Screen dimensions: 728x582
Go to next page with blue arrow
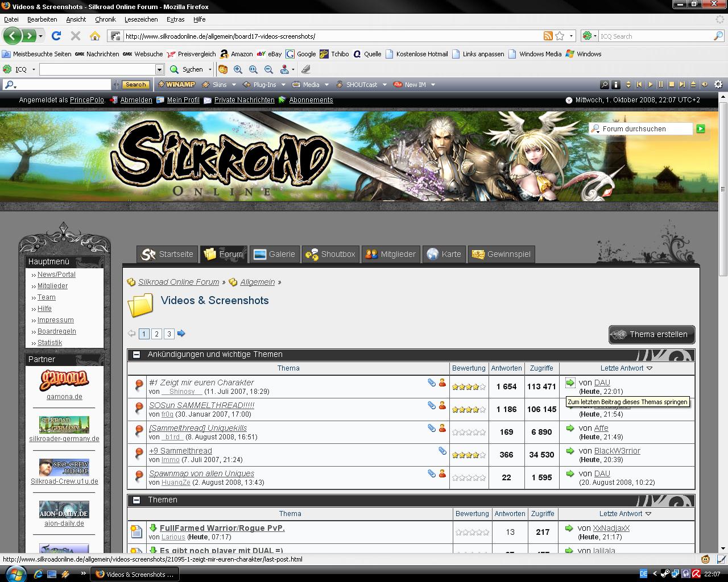pyautogui.click(x=181, y=334)
